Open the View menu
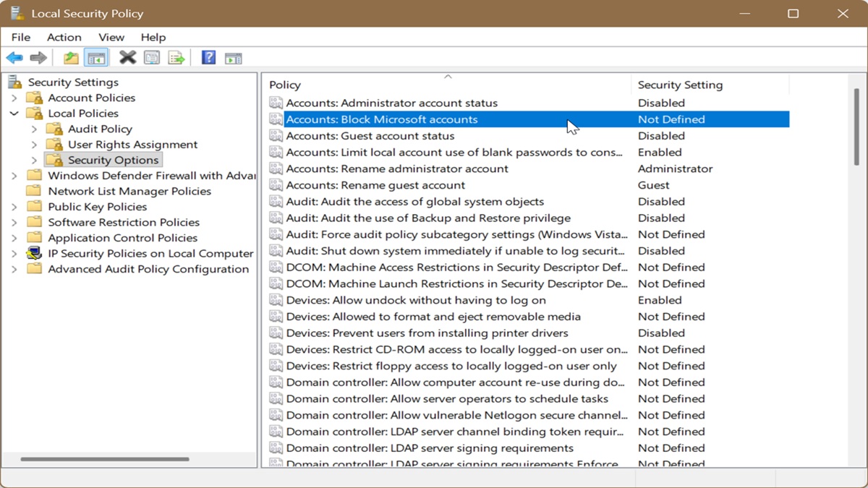 pos(111,37)
